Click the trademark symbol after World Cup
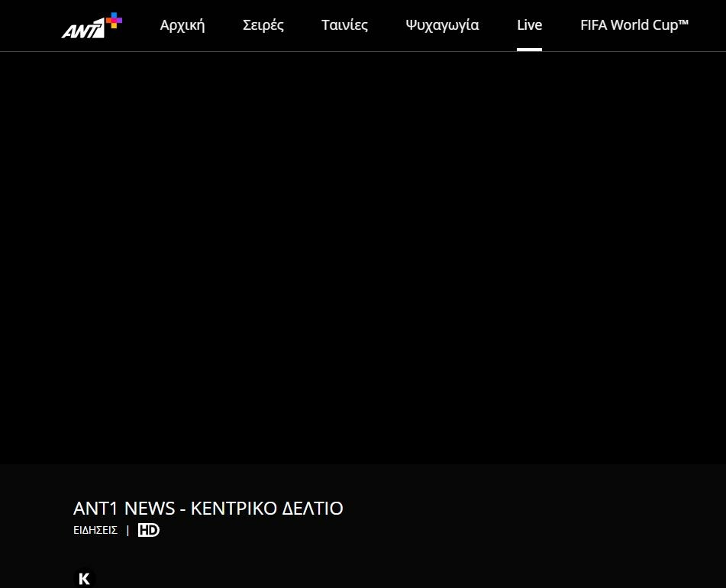 pos(682,22)
